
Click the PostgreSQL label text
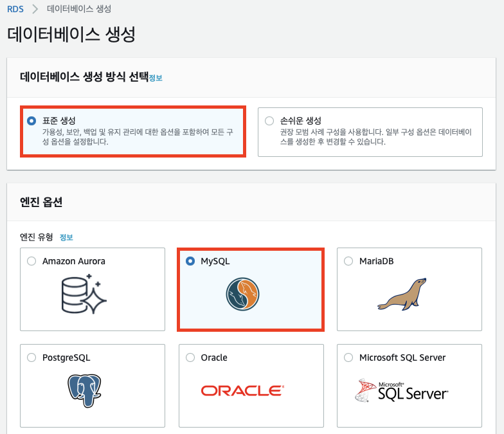(66, 357)
